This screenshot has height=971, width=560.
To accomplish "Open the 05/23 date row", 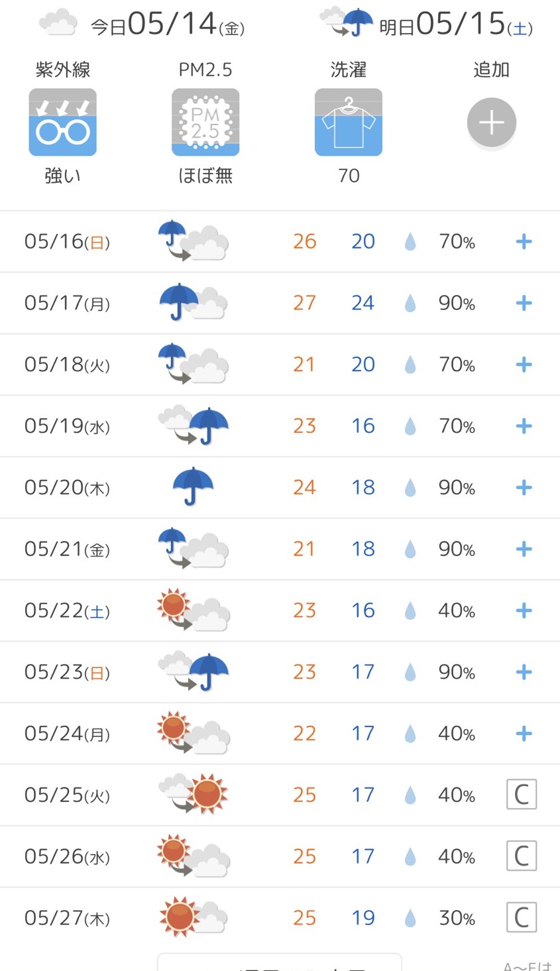I will click(x=67, y=672).
